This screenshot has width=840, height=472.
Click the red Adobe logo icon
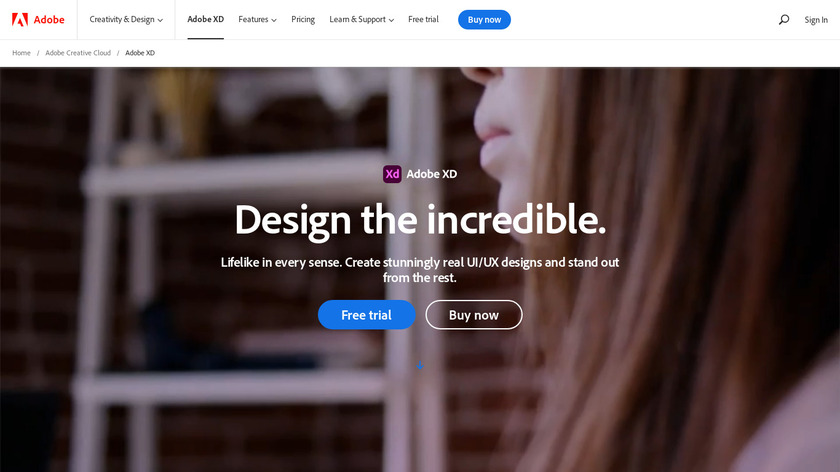20,20
